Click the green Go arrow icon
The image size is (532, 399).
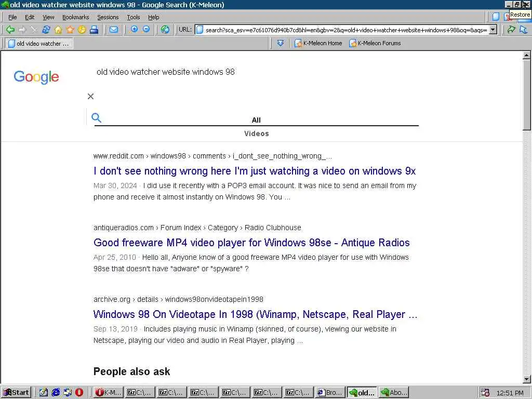tap(511, 30)
